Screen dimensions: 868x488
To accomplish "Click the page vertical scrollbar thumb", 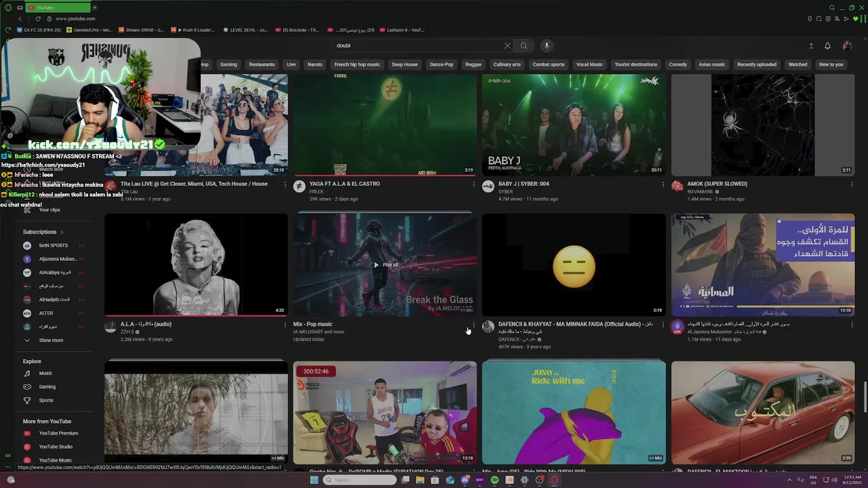I will [x=865, y=395].
